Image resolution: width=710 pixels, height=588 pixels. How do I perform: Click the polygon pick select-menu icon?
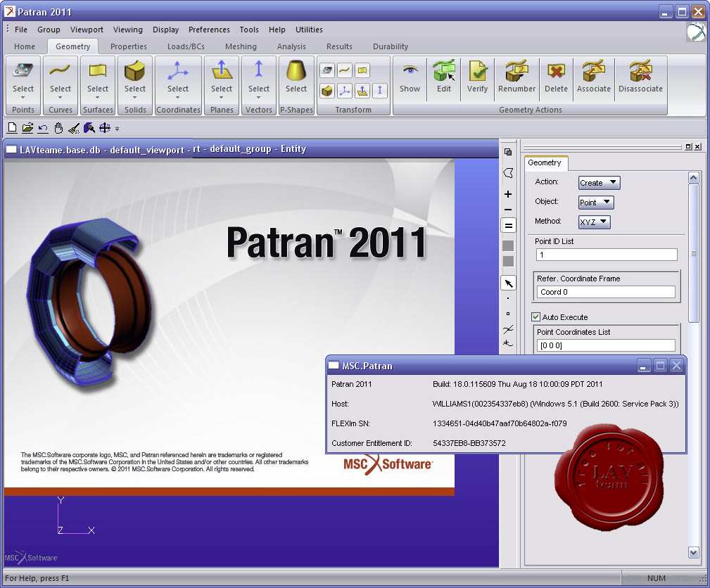point(508,173)
